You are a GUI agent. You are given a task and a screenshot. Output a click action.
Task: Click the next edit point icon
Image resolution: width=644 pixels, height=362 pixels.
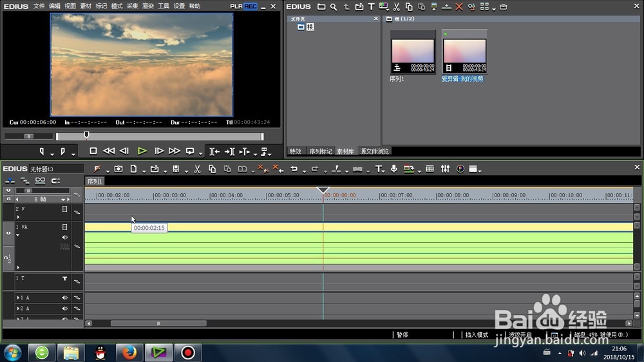[x=230, y=151]
